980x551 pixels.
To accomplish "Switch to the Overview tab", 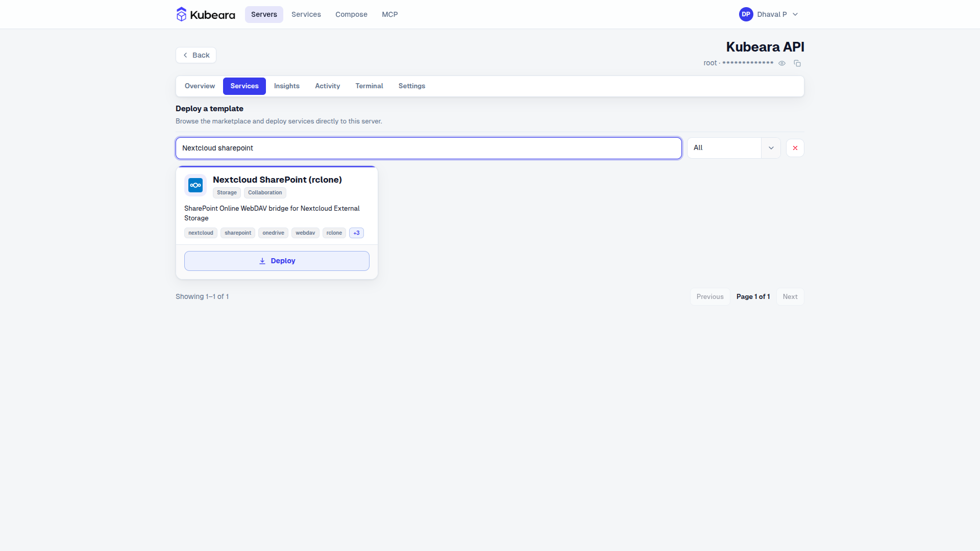I will pos(200,86).
